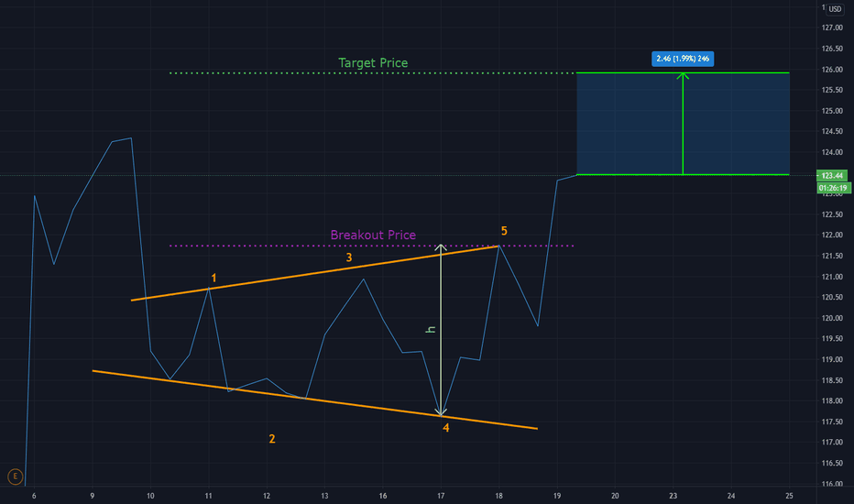Image resolution: width=854 pixels, height=504 pixels.
Task: Click the 122.00 price scale label
Action: (832, 235)
